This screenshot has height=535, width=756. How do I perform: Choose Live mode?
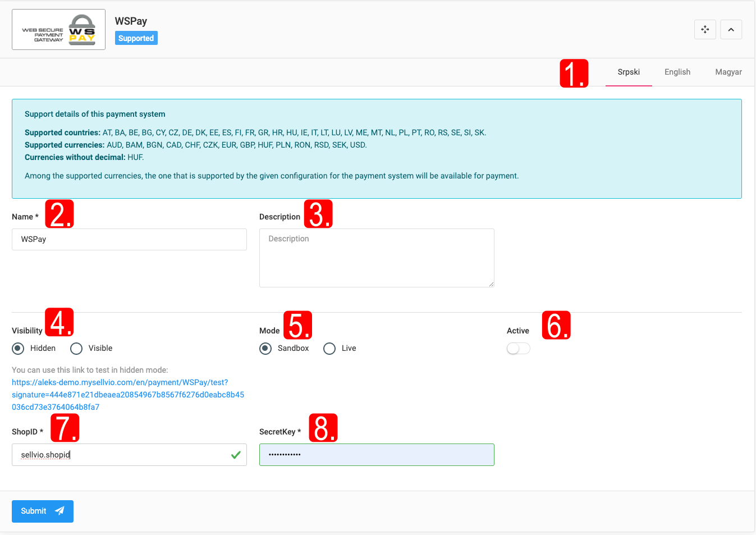coord(329,349)
